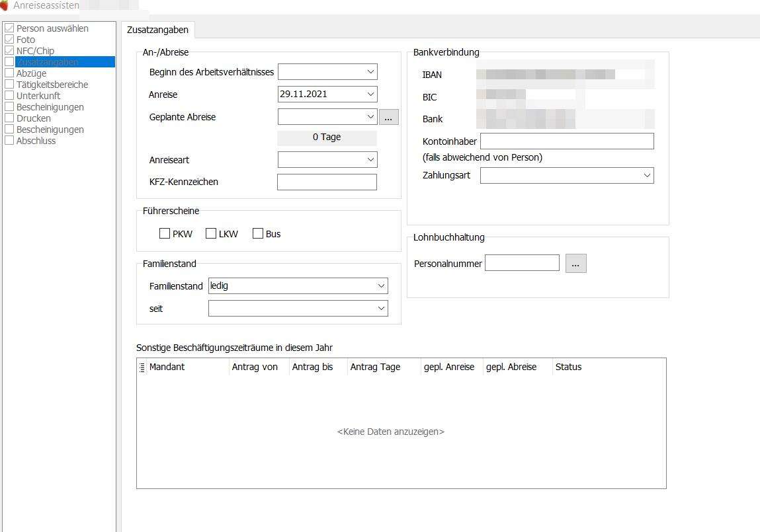Sort by the gepl. Abreise column header
760x532 pixels.
(518, 367)
